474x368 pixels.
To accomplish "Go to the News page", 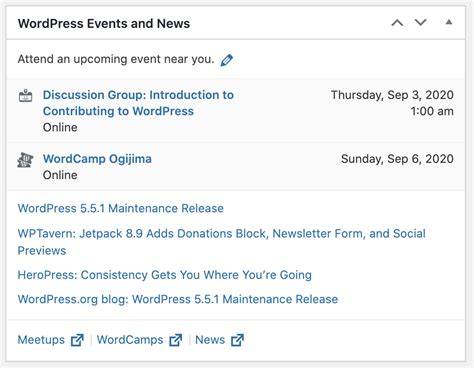I will [210, 340].
